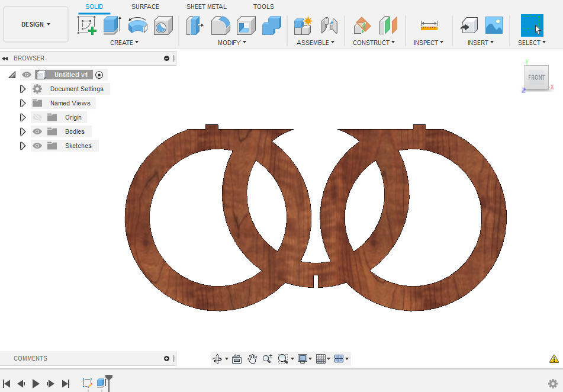Toggle visibility of the Sketches folder
Image resolution: width=563 pixels, height=392 pixels.
point(37,146)
